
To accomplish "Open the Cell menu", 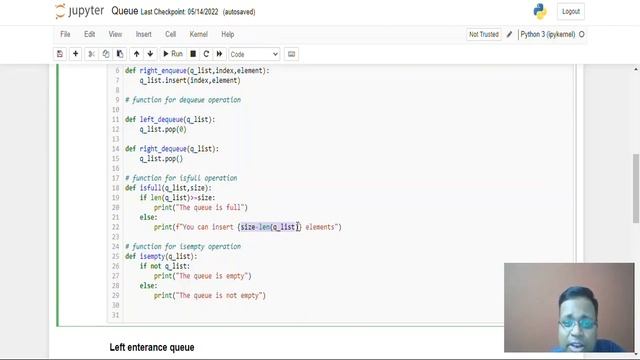I will (x=171, y=34).
